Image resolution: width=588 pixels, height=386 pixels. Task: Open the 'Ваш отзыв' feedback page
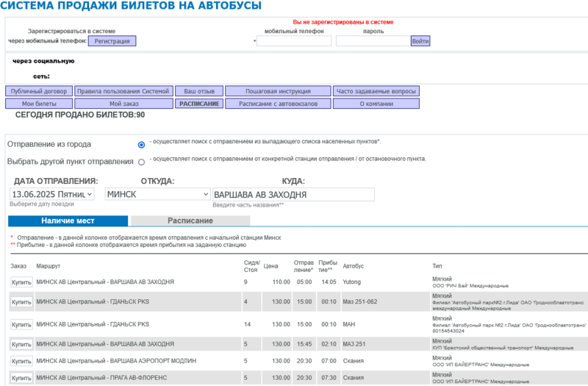198,91
